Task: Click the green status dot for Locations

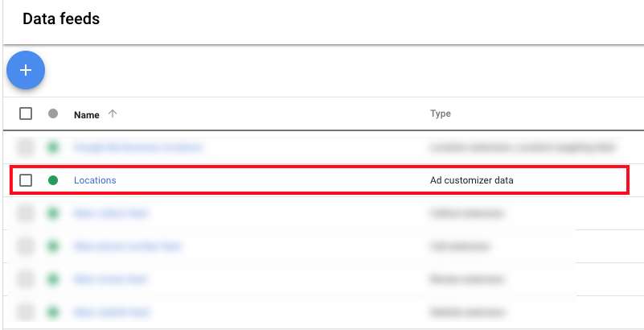Action: [x=53, y=180]
